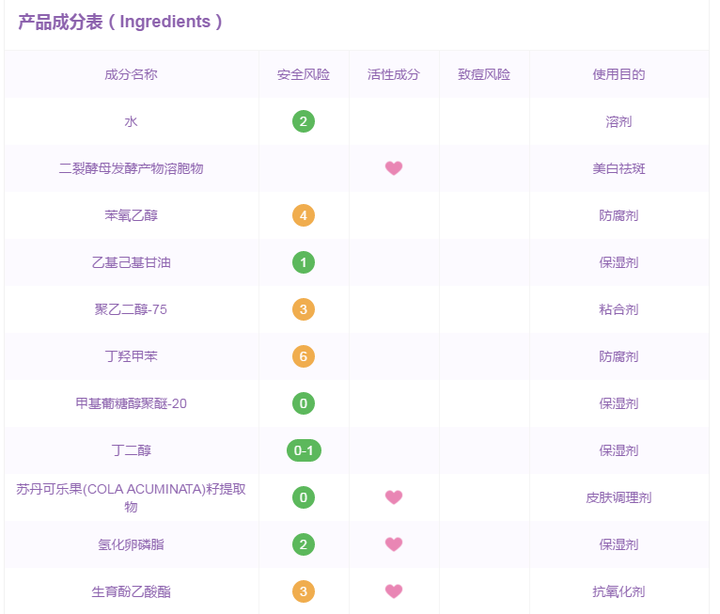Open ingredient 苏丹可乐果(COLA ACUMINATA)籽提取物
This screenshot has width=720, height=614.
[x=131, y=498]
